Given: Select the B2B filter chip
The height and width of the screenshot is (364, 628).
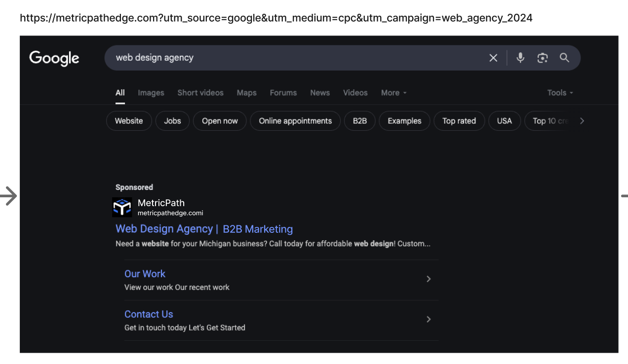Looking at the screenshot, I should point(360,121).
